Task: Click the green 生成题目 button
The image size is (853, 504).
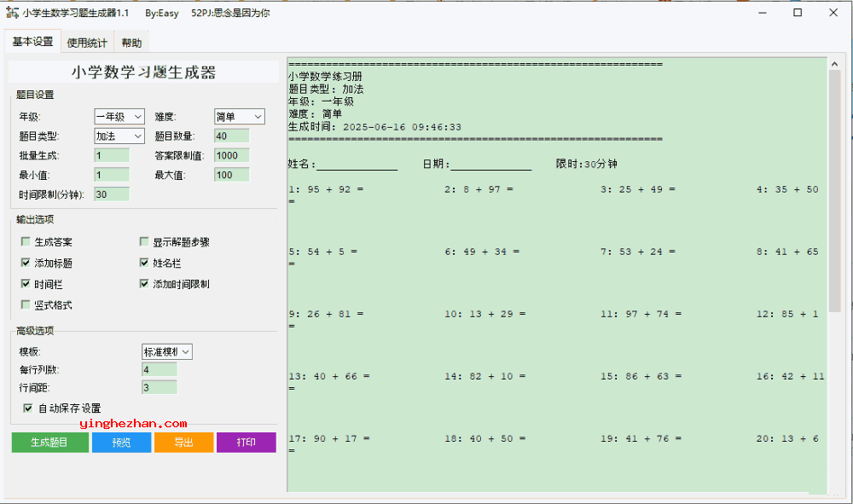Action: 50,443
